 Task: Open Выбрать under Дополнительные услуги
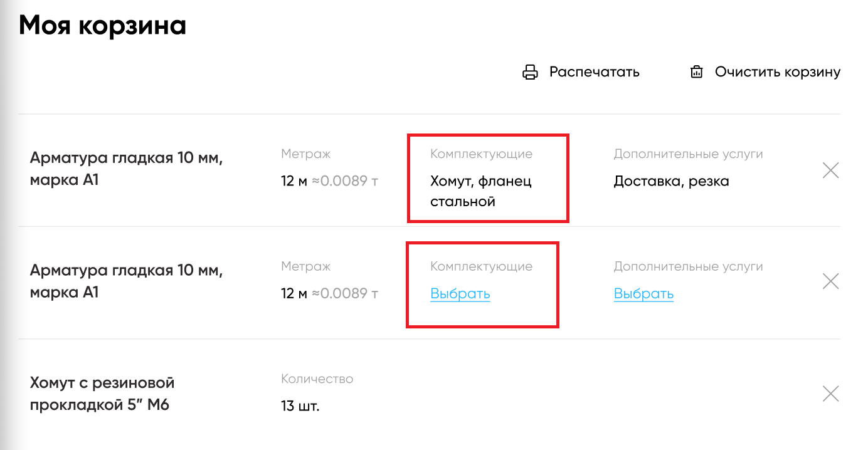pyautogui.click(x=643, y=294)
